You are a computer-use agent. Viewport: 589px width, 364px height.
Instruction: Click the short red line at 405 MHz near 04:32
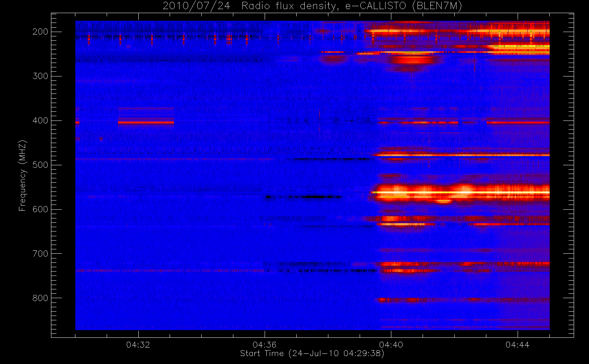(146, 123)
